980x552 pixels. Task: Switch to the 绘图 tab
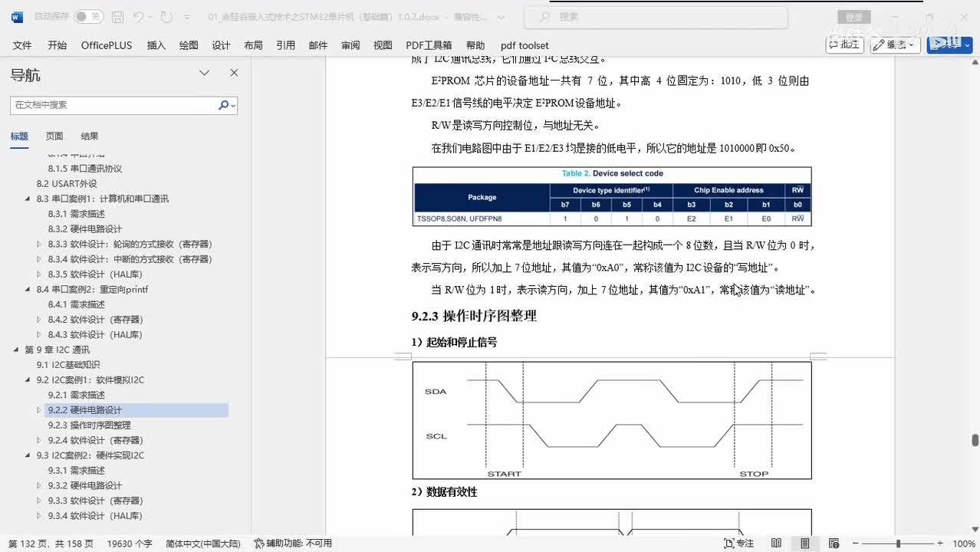[189, 45]
